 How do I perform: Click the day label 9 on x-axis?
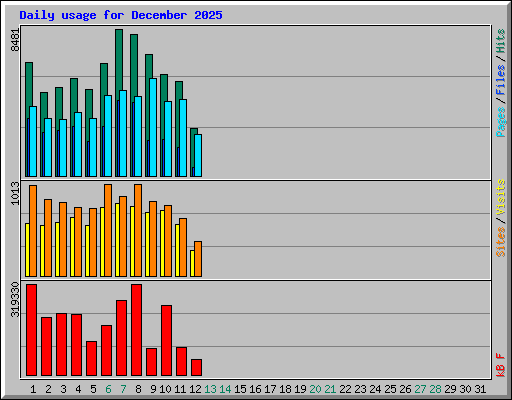click(153, 389)
